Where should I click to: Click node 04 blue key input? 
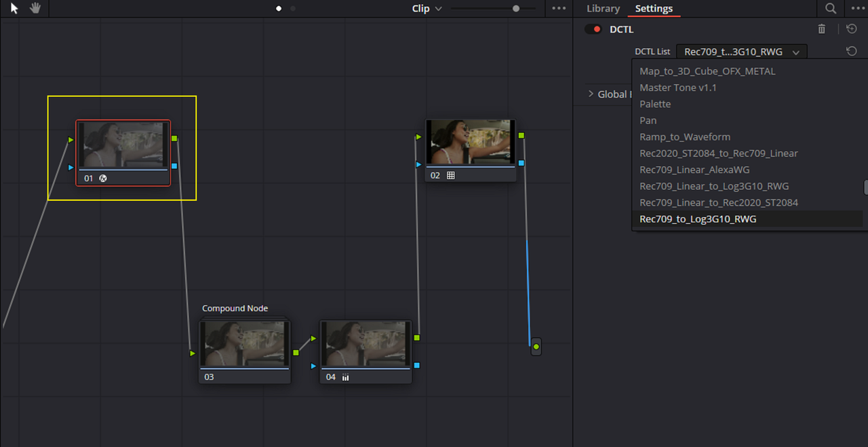[313, 366]
